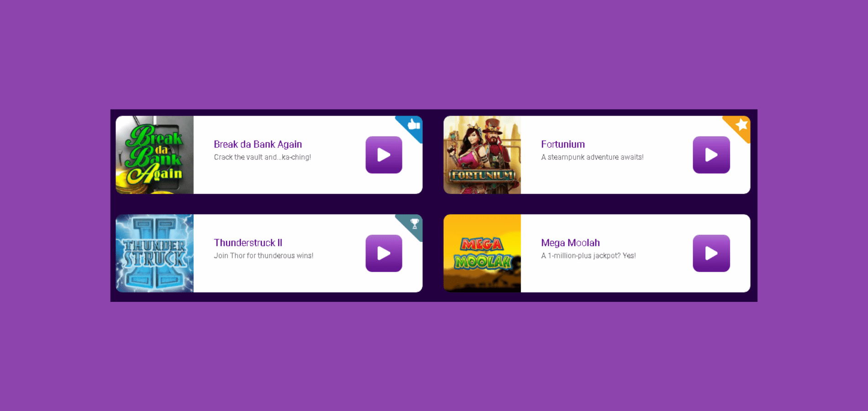Image resolution: width=868 pixels, height=411 pixels.
Task: Click thumbs-up badge on Break da Bank Again
Action: tap(413, 125)
